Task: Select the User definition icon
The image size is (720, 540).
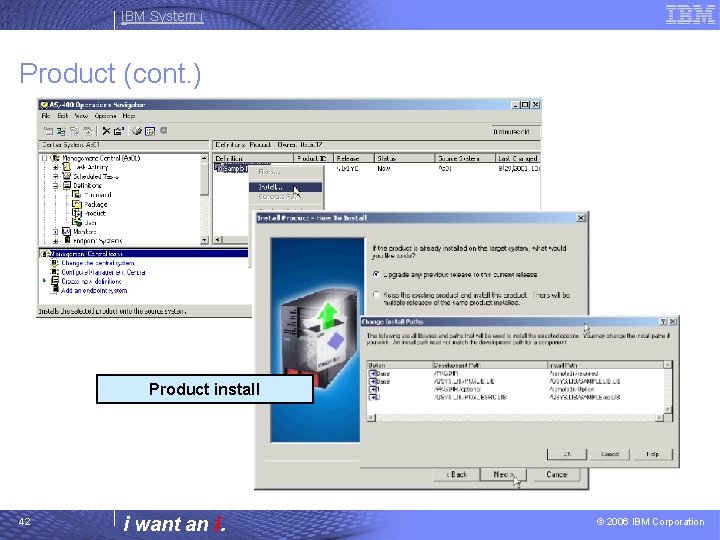Action: pos(77,222)
